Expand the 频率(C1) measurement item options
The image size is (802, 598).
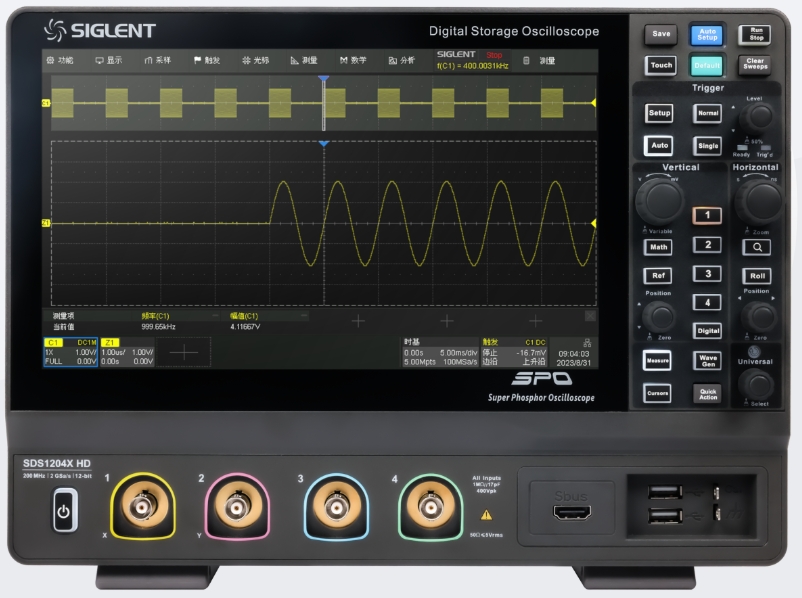(x=217, y=315)
